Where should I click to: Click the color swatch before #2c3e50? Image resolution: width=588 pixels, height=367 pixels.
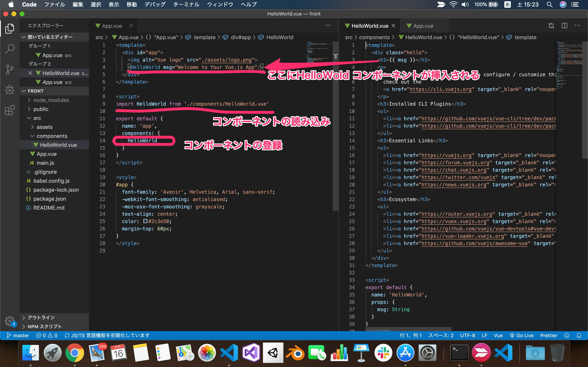click(x=145, y=221)
